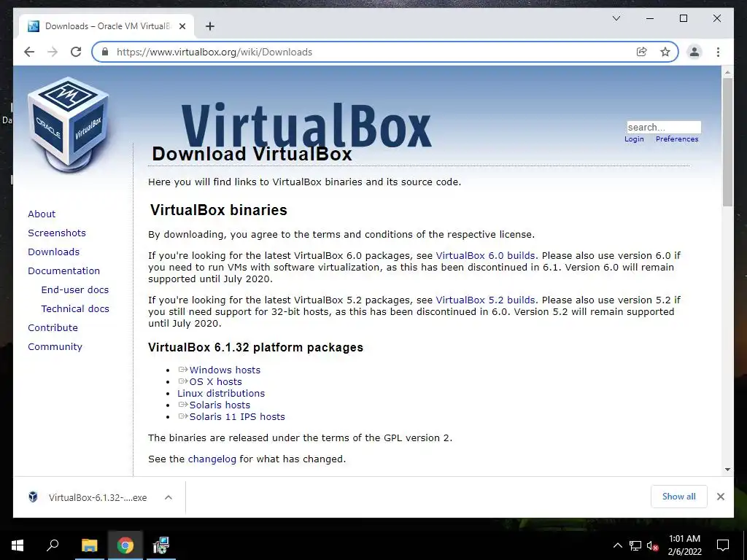Image resolution: width=747 pixels, height=560 pixels.
Task: Open the Preferences link
Action: 676,139
